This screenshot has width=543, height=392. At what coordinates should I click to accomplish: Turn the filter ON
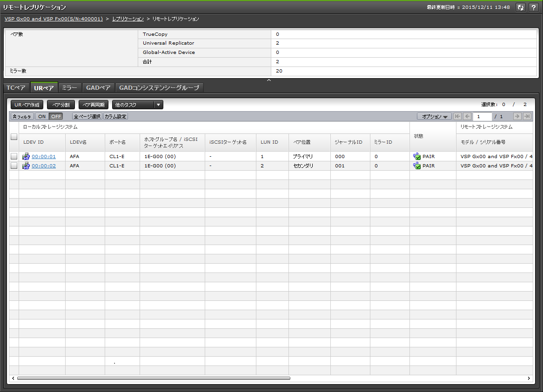pyautogui.click(x=42, y=116)
